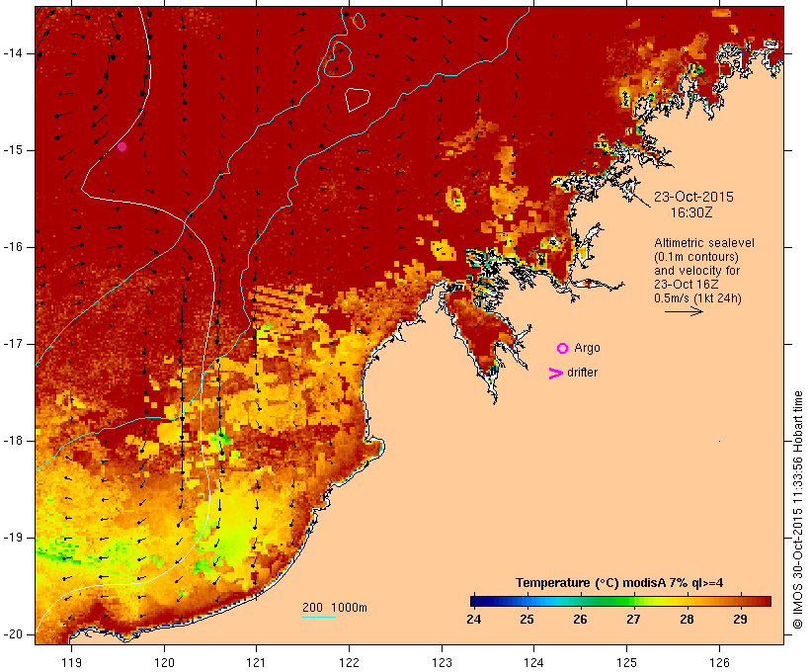Click the longitude axis label 121
The image size is (810, 672).
(x=256, y=662)
